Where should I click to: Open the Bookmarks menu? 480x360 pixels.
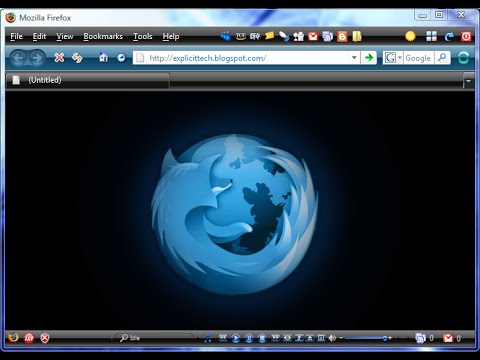[103, 36]
